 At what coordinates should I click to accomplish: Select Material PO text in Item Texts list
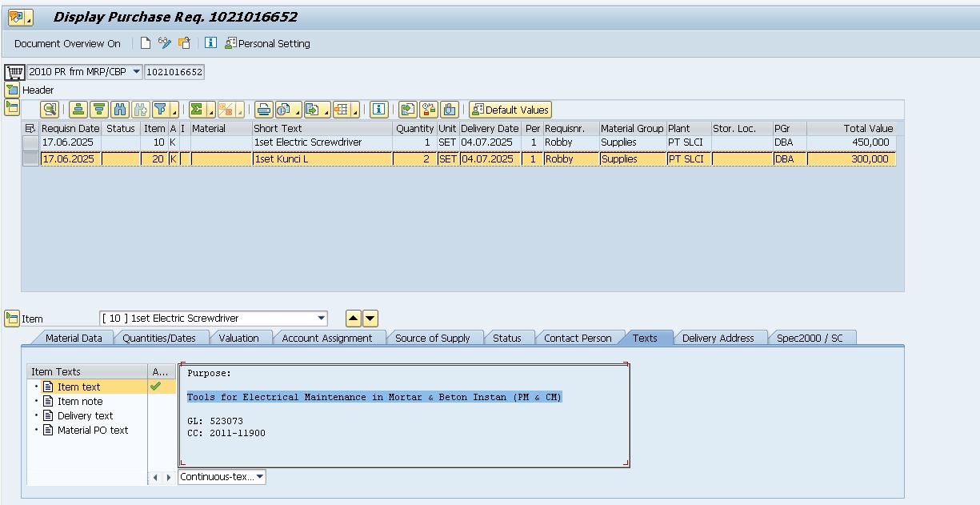(x=92, y=431)
